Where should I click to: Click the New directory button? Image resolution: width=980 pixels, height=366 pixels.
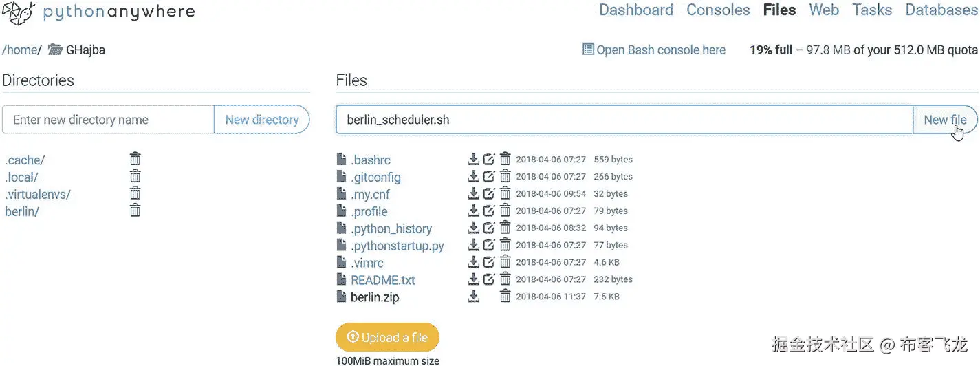[x=262, y=120]
